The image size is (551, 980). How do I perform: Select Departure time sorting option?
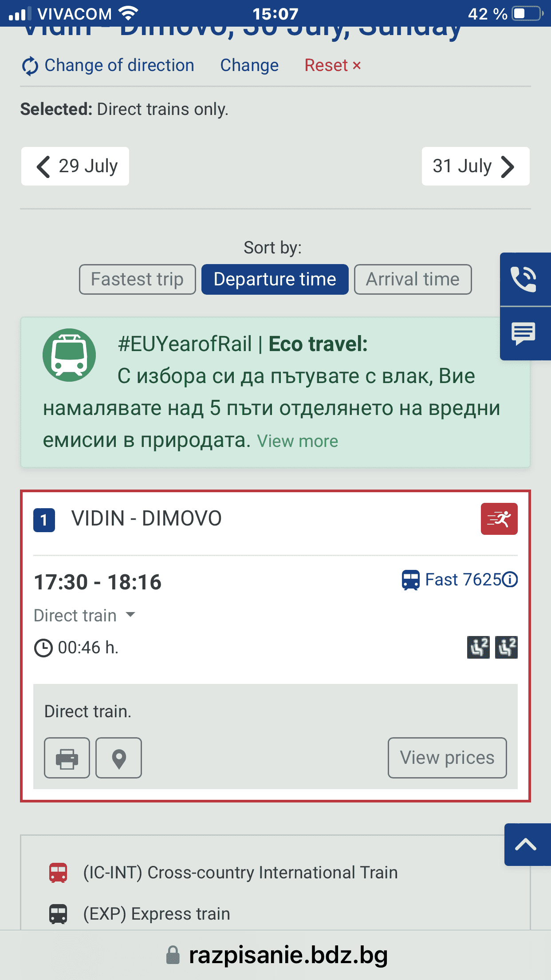(x=275, y=280)
